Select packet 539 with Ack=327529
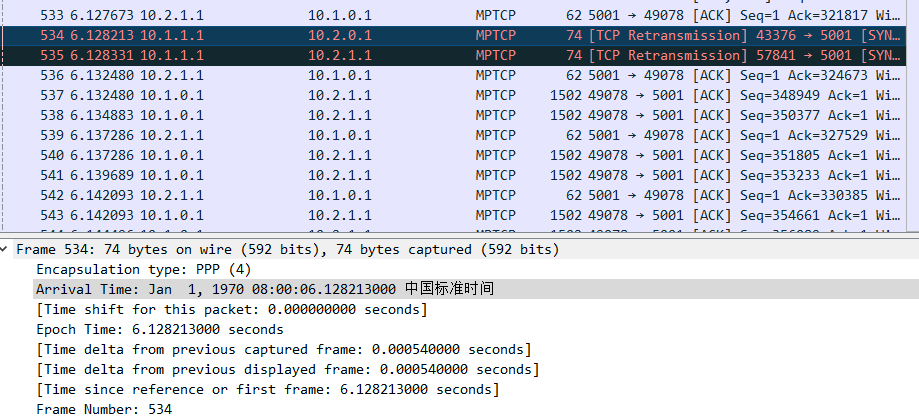Image resolution: width=919 pixels, height=417 pixels. pyautogui.click(x=454, y=135)
